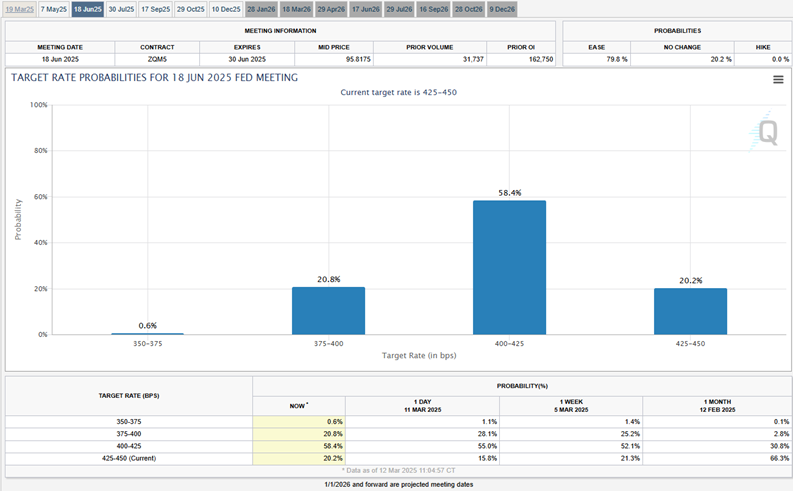Open the 30 Jul25 meeting tab
The image size is (793, 491).
(120, 8)
